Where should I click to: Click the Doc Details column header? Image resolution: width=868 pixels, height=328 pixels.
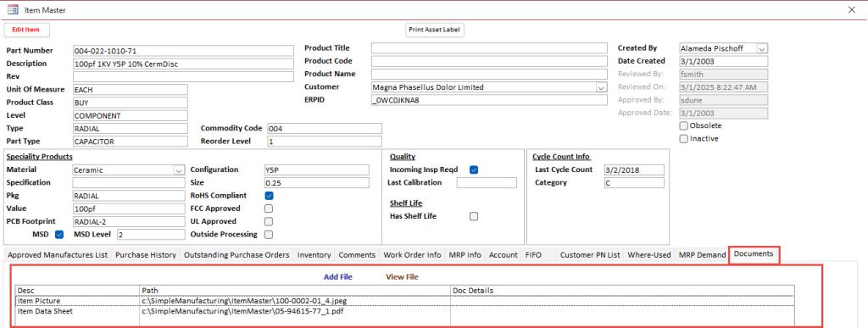click(622, 291)
